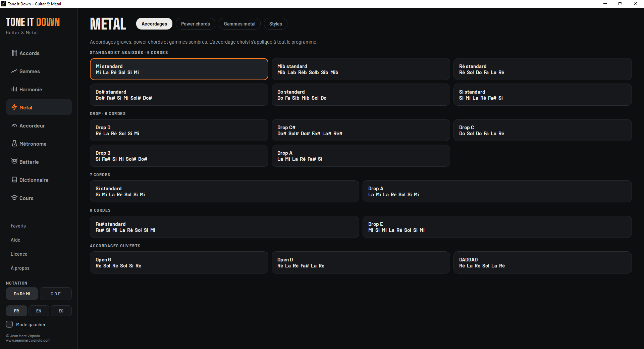Screen dimensions: 644x349
Task: Switch notation to C D E
Action: click(56, 294)
